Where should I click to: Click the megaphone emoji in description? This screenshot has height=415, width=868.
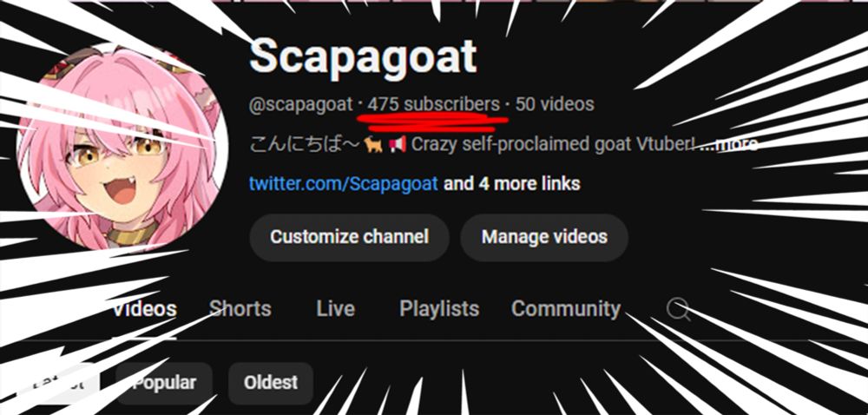point(397,144)
